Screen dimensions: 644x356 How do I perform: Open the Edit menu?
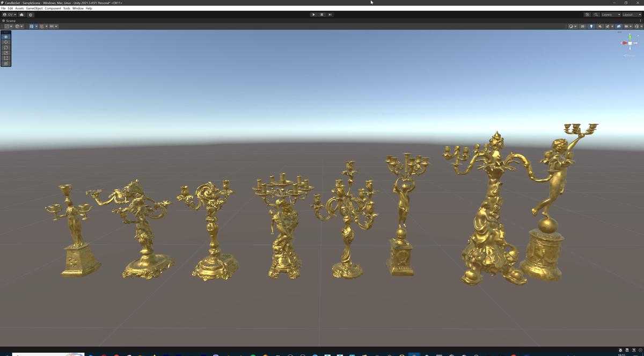click(10, 8)
